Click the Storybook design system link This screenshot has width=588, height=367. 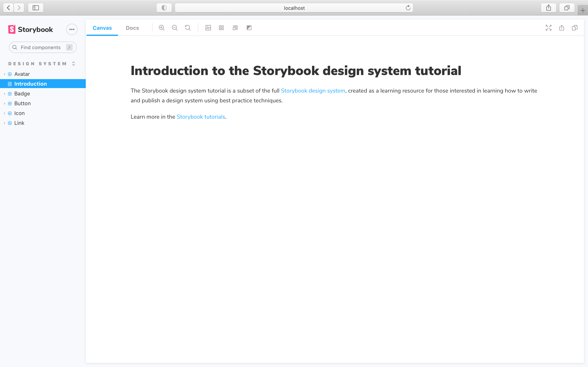pos(313,91)
